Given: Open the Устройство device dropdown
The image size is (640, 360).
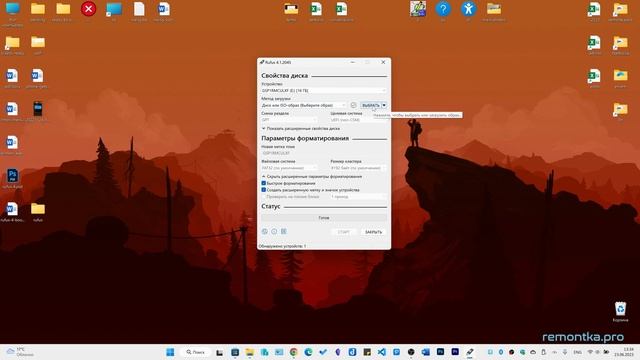Looking at the screenshot, I should (324, 90).
